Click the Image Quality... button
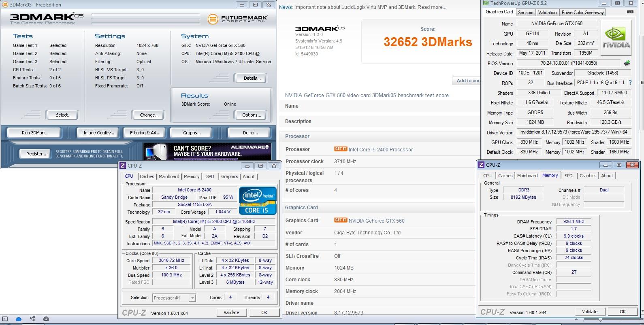 pyautogui.click(x=99, y=133)
